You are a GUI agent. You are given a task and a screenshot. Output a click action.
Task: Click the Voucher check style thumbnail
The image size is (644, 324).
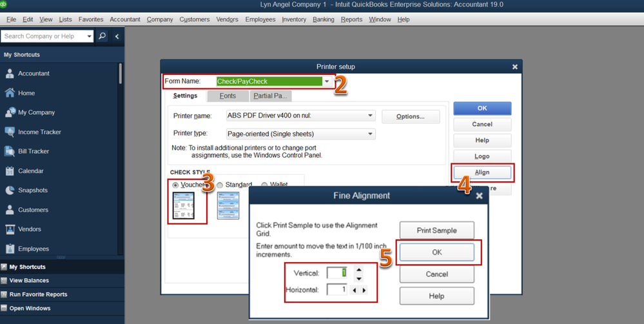183,206
